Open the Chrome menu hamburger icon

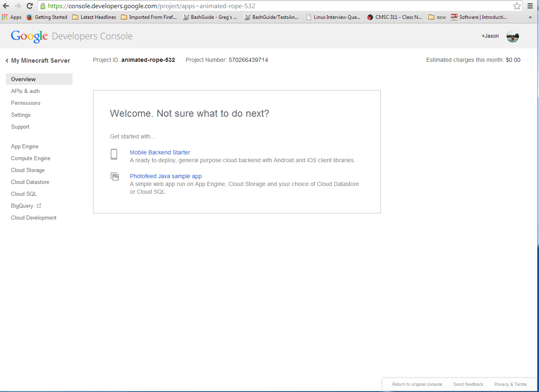click(530, 6)
